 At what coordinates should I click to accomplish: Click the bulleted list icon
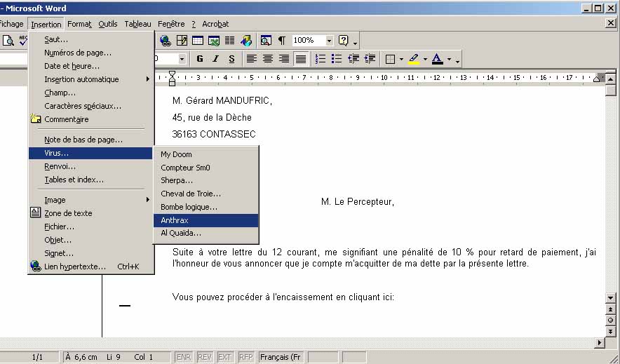(336, 60)
